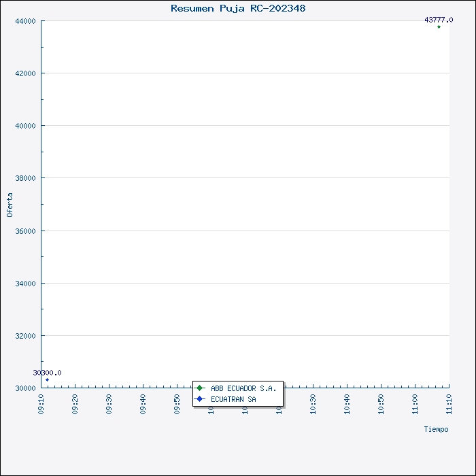The height and width of the screenshot is (476, 476).
Task: Click the green ABB ECUADOR legend marker
Action: (200, 388)
